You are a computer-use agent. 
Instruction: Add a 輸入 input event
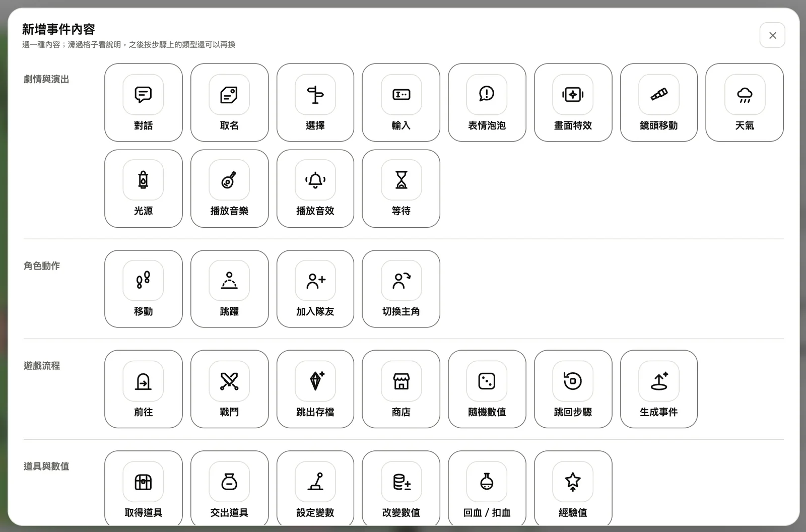pos(401,103)
